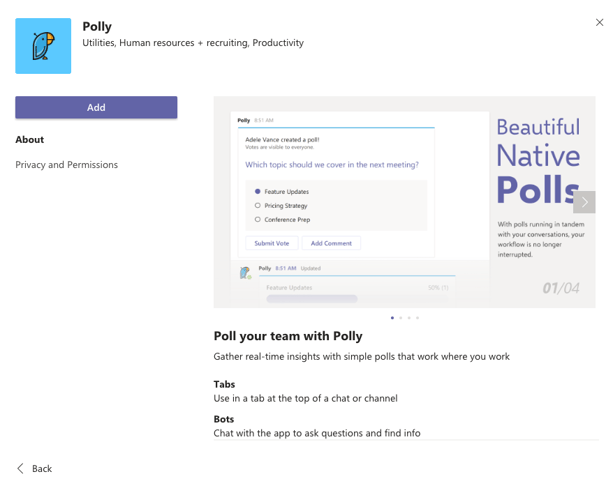Click the '01/04' slide counter

561,288
